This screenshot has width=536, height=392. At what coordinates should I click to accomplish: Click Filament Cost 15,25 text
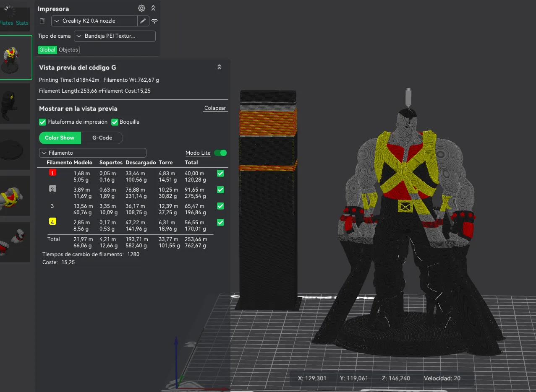click(x=126, y=91)
